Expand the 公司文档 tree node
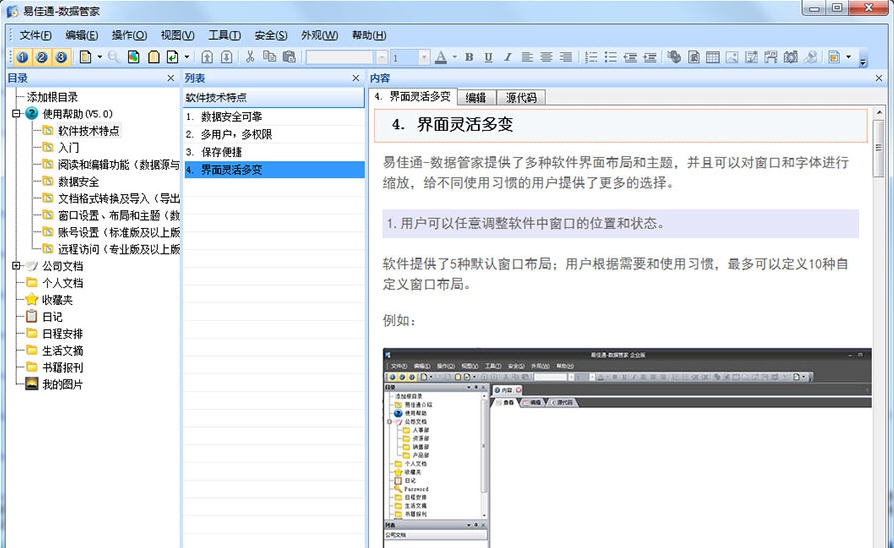Image resolution: width=894 pixels, height=548 pixels. click(16, 266)
